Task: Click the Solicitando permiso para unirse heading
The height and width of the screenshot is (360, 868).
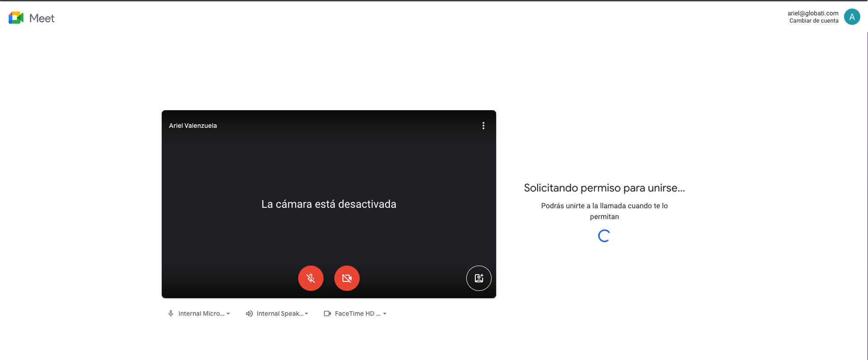Action: (x=604, y=188)
